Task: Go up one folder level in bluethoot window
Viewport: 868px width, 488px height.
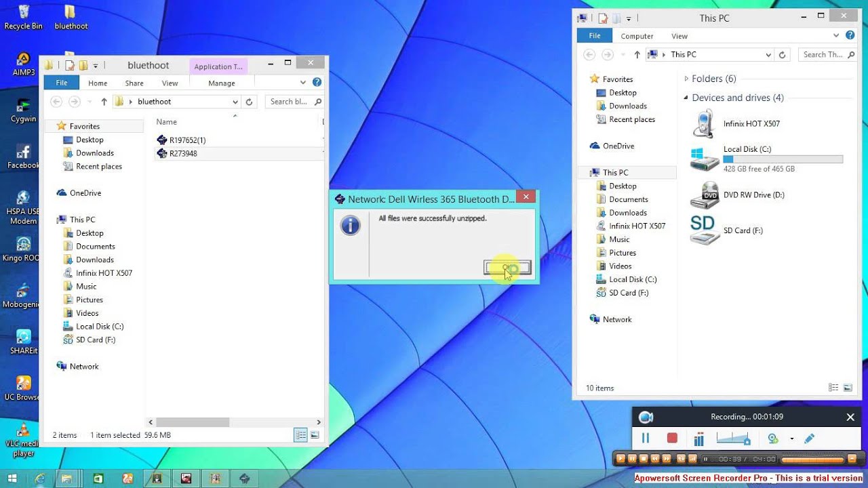Action: tap(104, 102)
